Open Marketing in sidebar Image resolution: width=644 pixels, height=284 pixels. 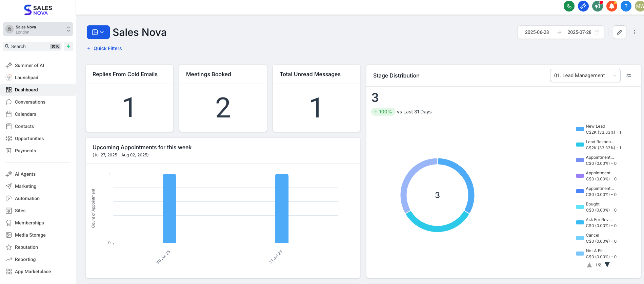click(x=38, y=186)
